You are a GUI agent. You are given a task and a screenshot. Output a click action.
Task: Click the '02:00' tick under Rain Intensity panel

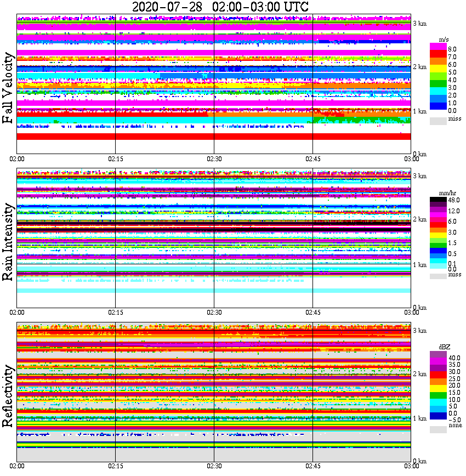click(16, 313)
